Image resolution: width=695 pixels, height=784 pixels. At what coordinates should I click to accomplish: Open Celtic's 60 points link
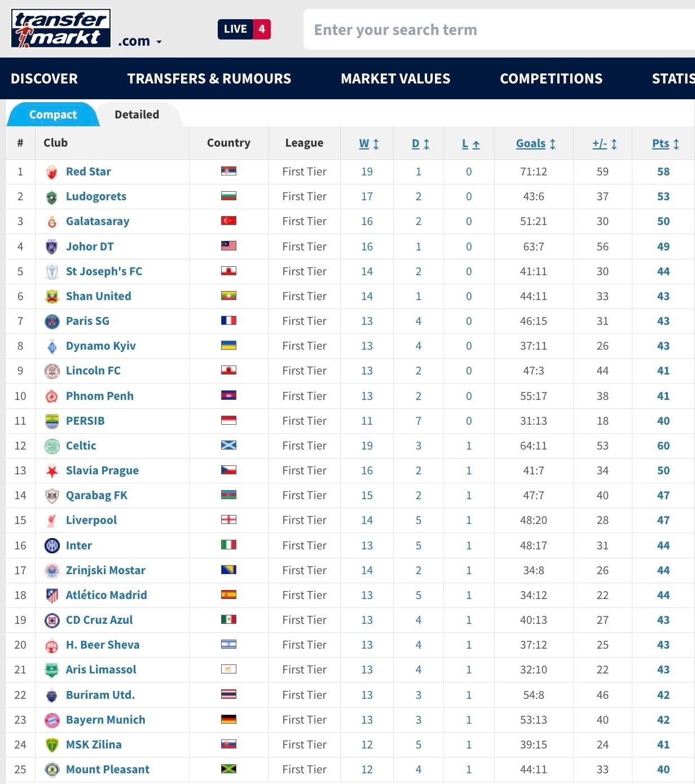coord(663,446)
